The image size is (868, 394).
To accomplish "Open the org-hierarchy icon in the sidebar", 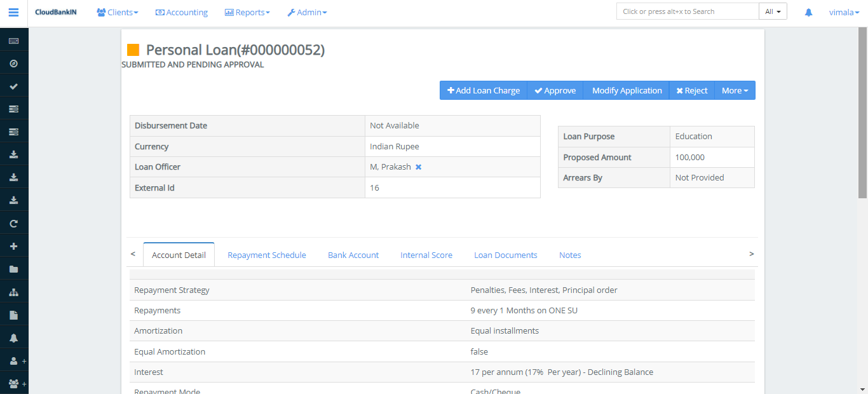I will (x=13, y=292).
